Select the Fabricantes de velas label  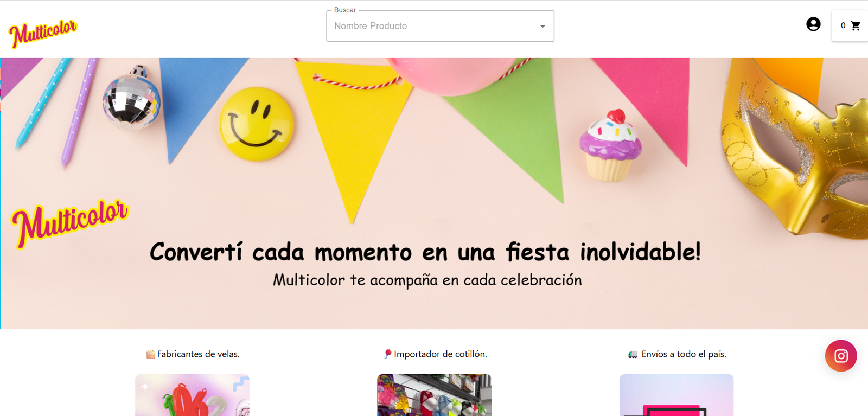click(198, 354)
